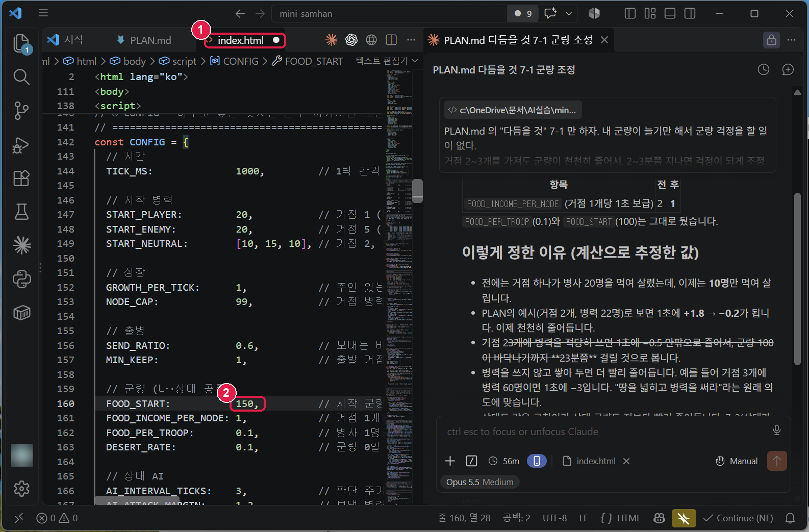Click the ChatGPT icon in editor toolbar
Image resolution: width=809 pixels, height=532 pixels.
pos(351,40)
